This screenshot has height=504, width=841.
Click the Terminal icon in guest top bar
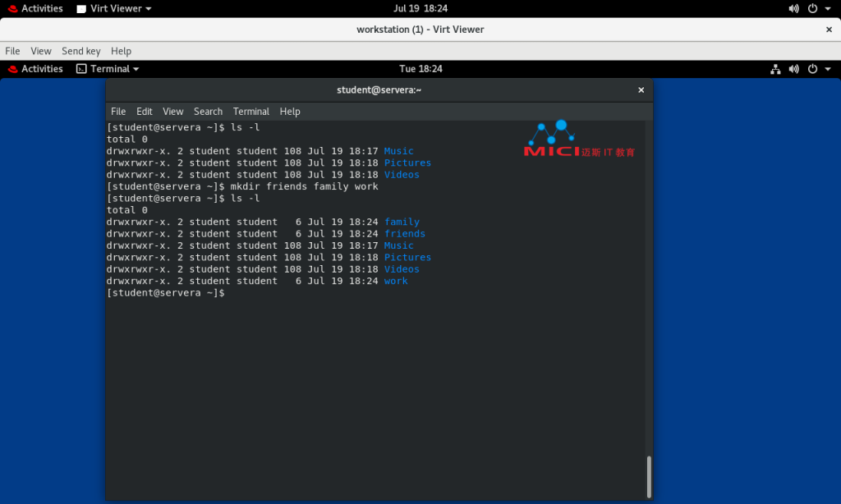(x=81, y=69)
